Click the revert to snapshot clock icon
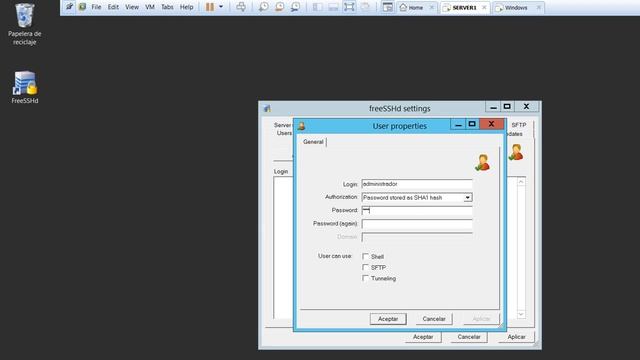 pyautogui.click(x=280, y=7)
